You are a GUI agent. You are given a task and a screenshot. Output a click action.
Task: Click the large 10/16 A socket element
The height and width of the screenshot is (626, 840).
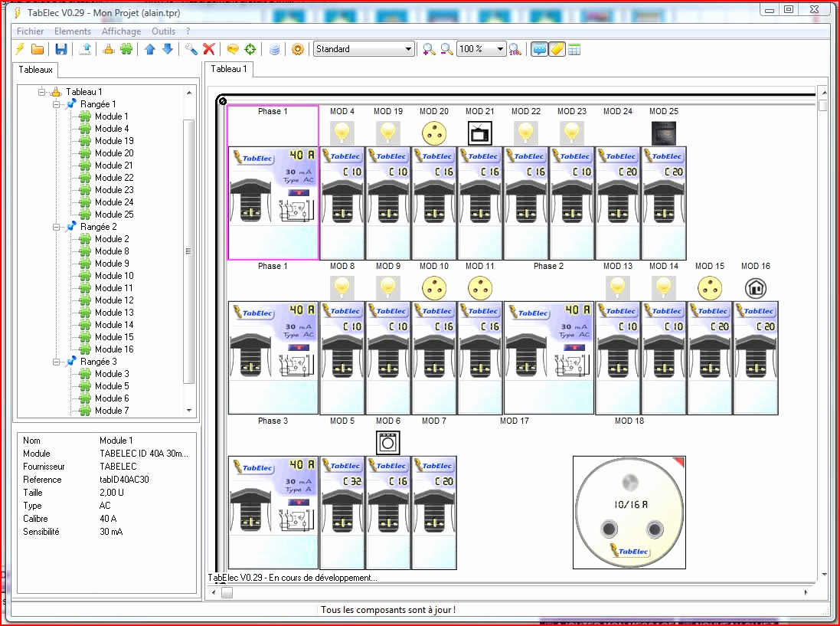pyautogui.click(x=629, y=513)
